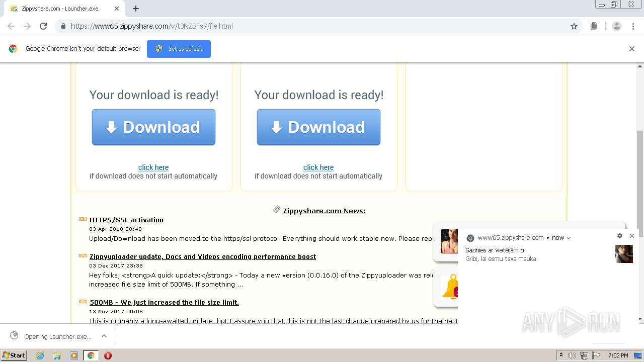Follow the middle 'click here' link
Viewport: 644px width, 362px height.
[318, 167]
